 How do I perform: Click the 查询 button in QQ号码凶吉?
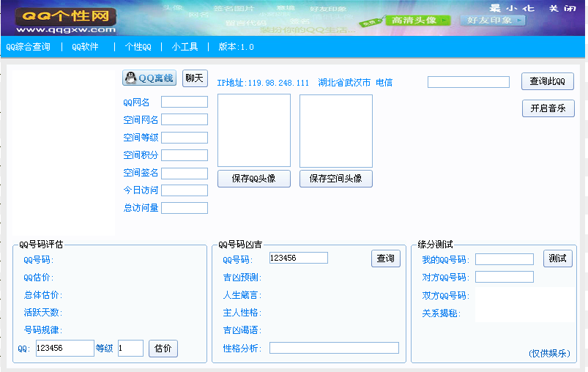click(386, 258)
